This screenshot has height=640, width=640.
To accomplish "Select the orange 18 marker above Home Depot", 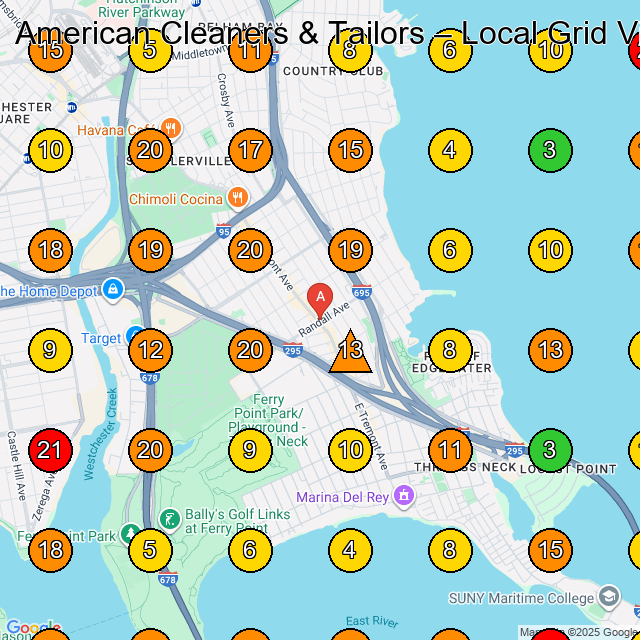I will (50, 250).
